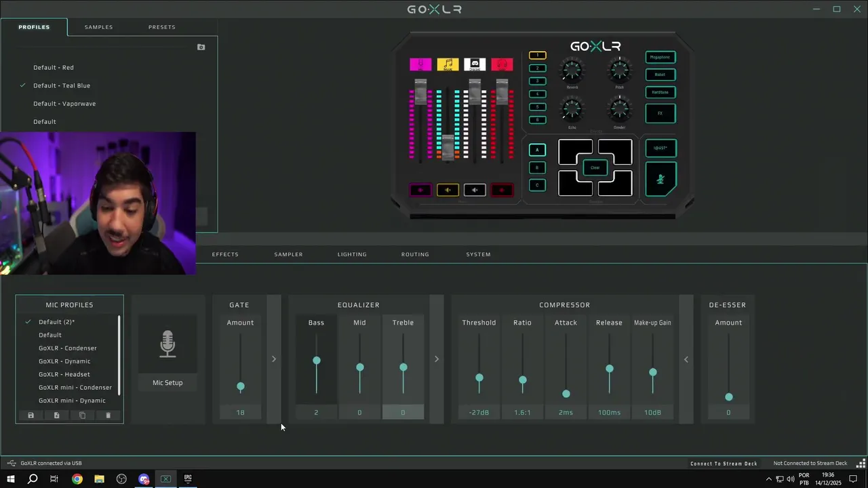Click the Reverb knob on the device
Image resolution: width=868 pixels, height=488 pixels.
[572, 70]
